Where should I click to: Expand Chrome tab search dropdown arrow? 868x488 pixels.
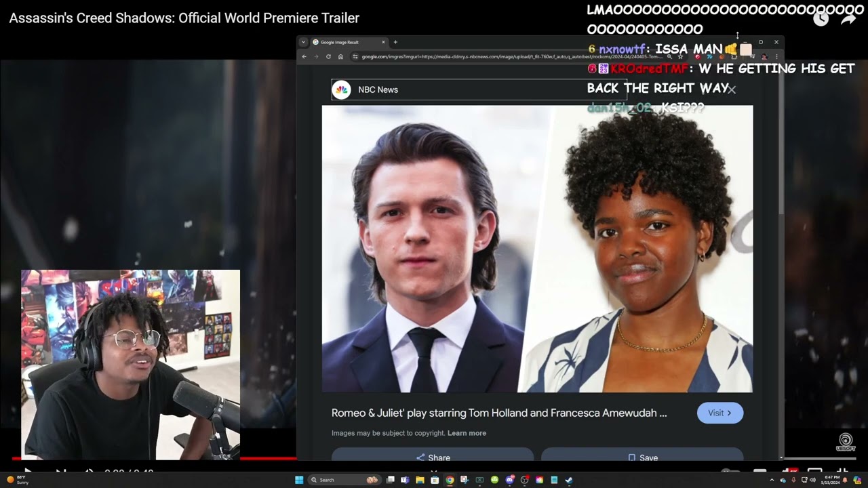coord(303,42)
